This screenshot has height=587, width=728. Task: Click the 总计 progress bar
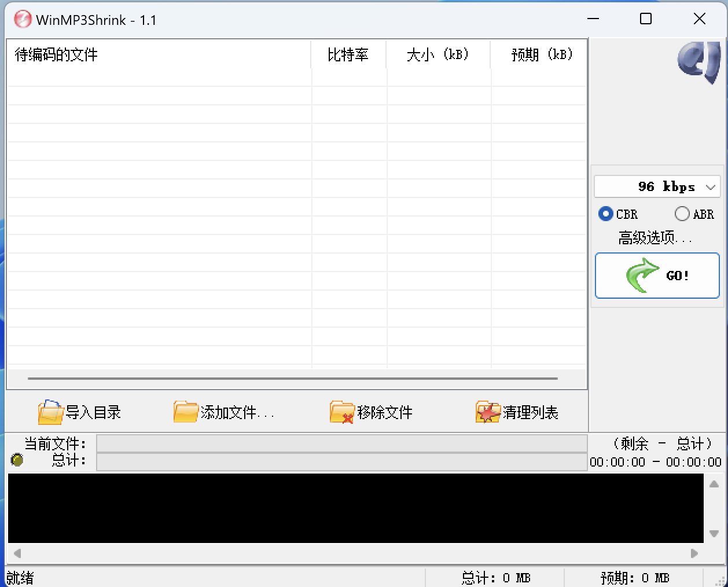341,461
